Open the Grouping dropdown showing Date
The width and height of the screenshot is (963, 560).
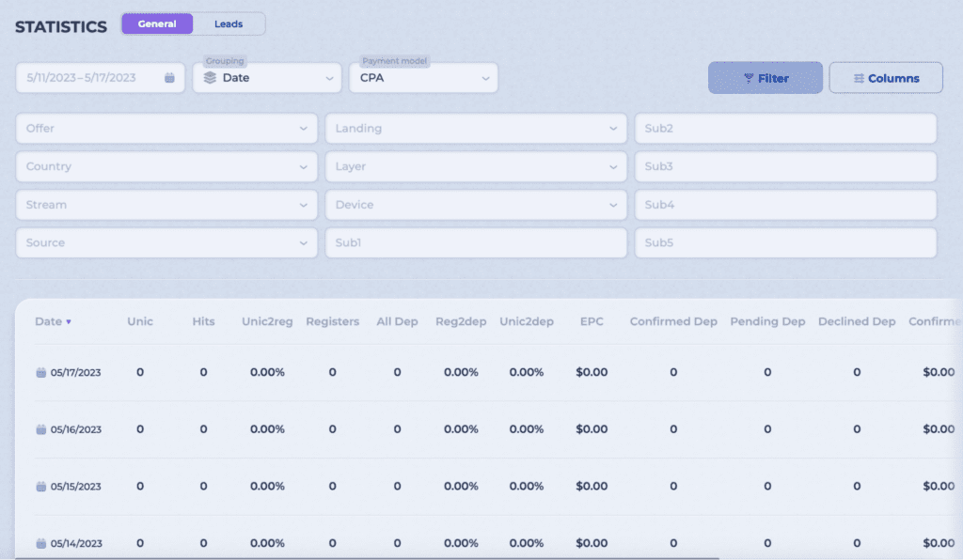point(267,78)
